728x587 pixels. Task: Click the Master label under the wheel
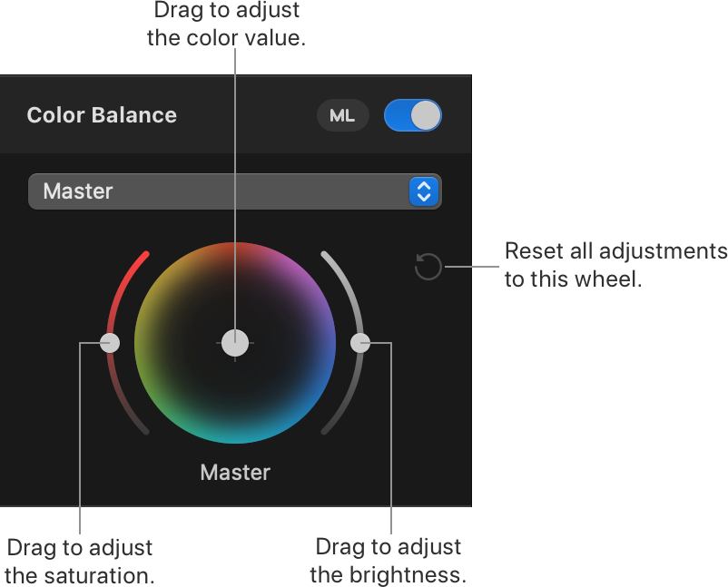[x=235, y=473]
